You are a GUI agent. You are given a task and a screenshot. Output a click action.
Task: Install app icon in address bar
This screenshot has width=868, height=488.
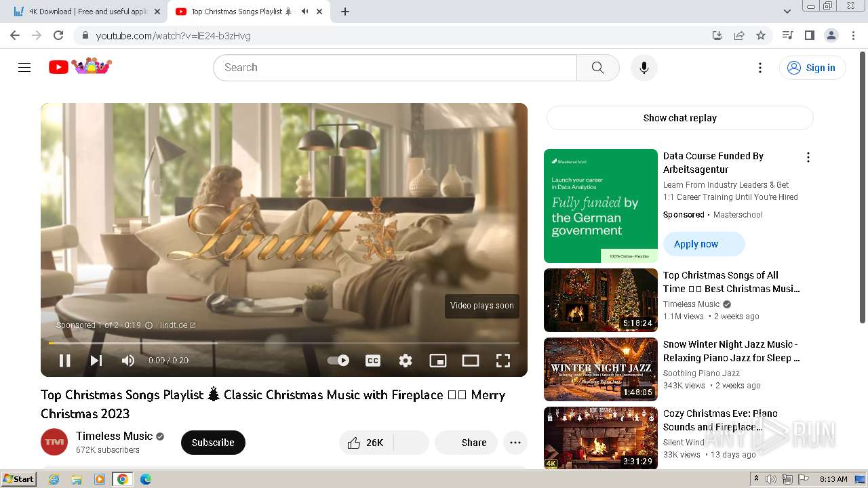coord(717,35)
